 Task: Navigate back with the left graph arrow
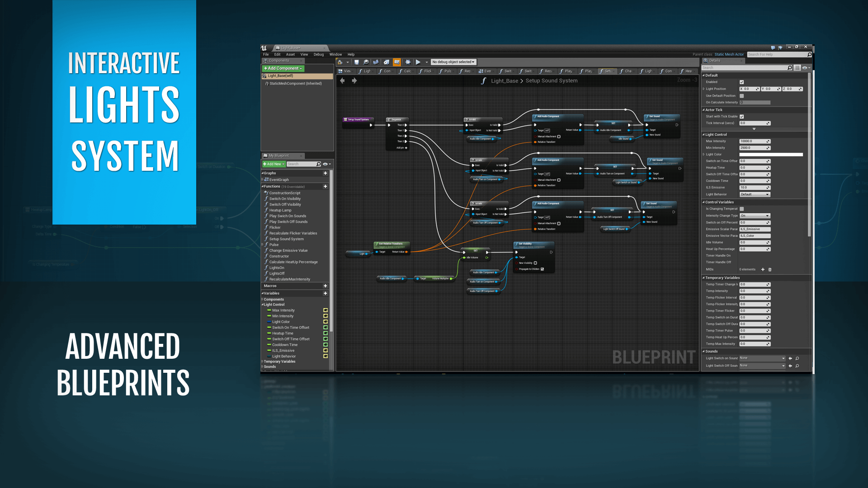[342, 81]
